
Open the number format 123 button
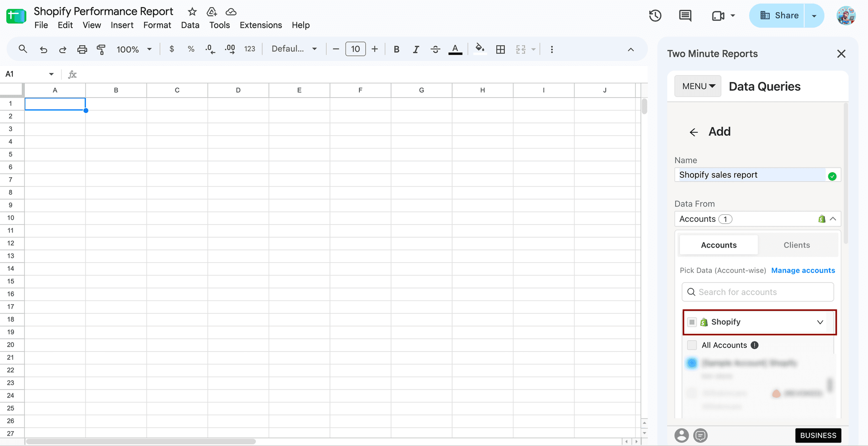tap(250, 49)
